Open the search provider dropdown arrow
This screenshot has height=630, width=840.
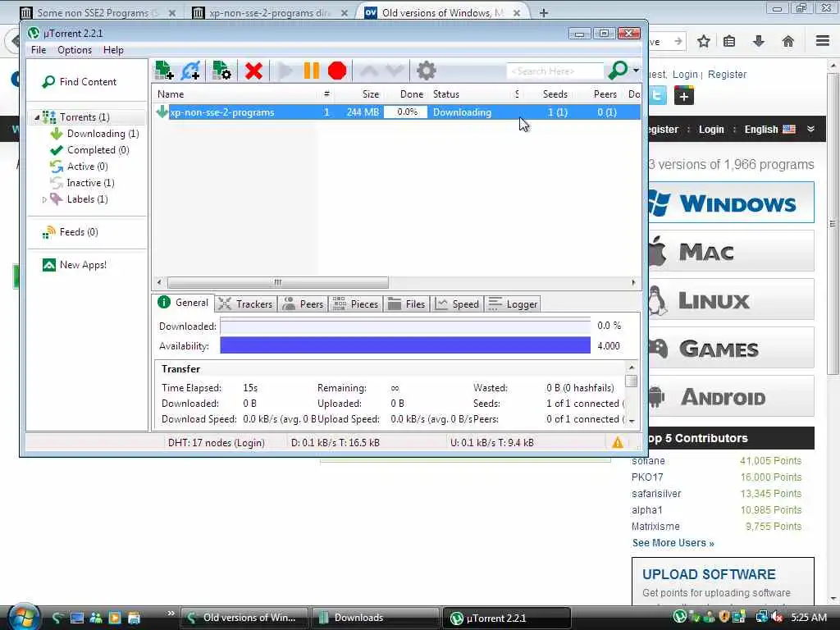click(x=636, y=71)
